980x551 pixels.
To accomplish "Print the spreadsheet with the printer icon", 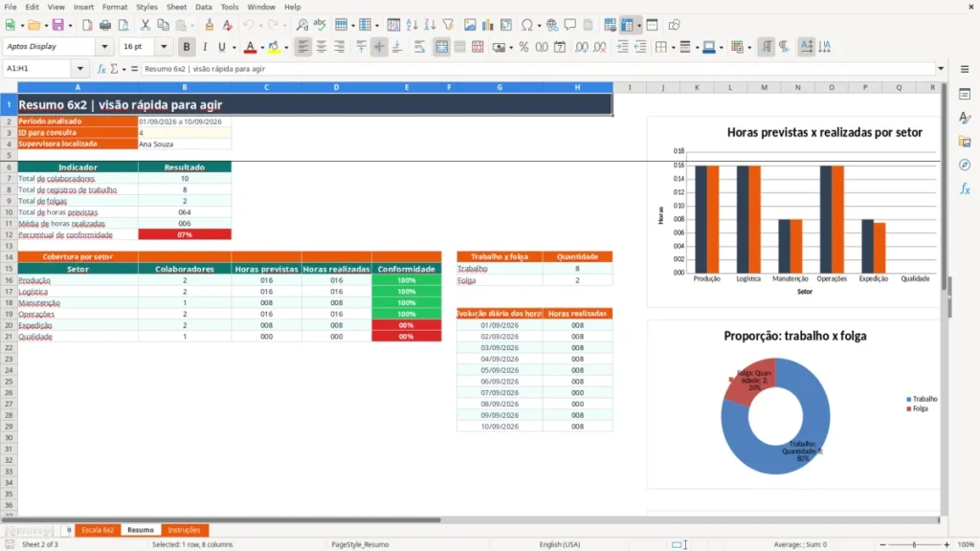I will (x=105, y=25).
